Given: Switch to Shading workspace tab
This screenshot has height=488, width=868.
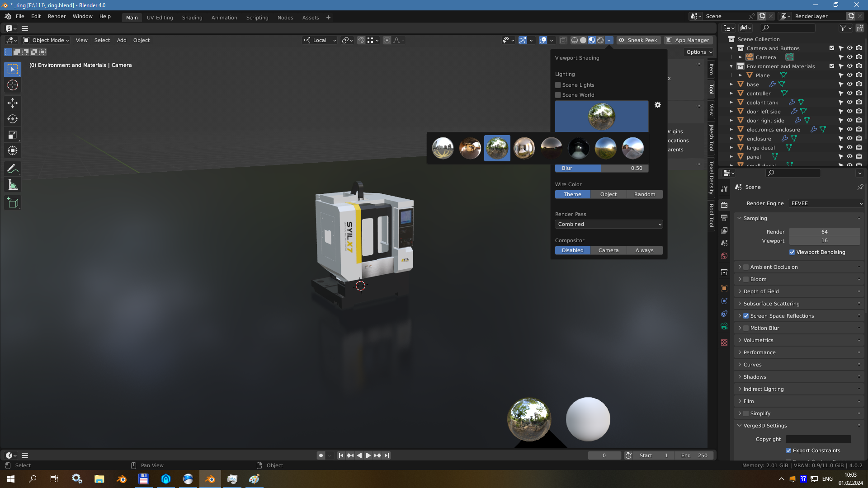Looking at the screenshot, I should pyautogui.click(x=192, y=18).
